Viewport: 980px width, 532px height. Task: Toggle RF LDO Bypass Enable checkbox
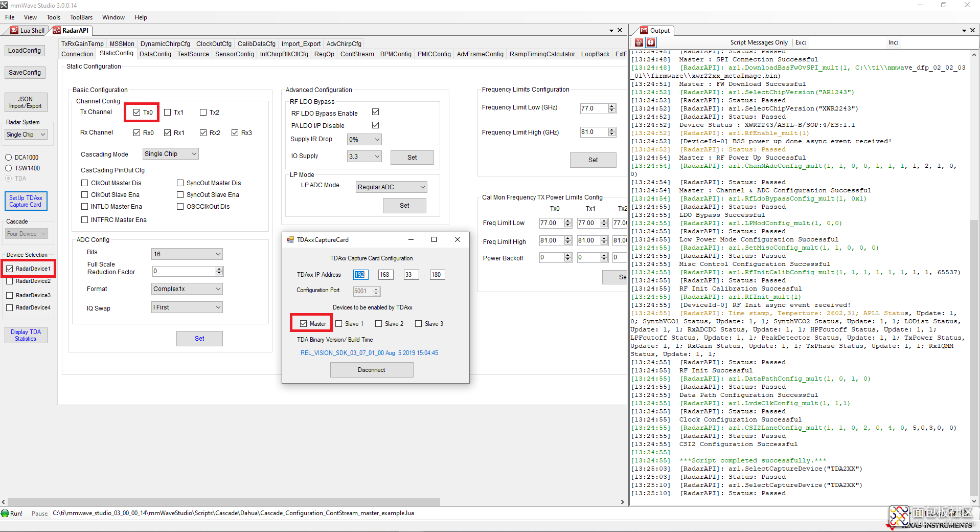375,112
